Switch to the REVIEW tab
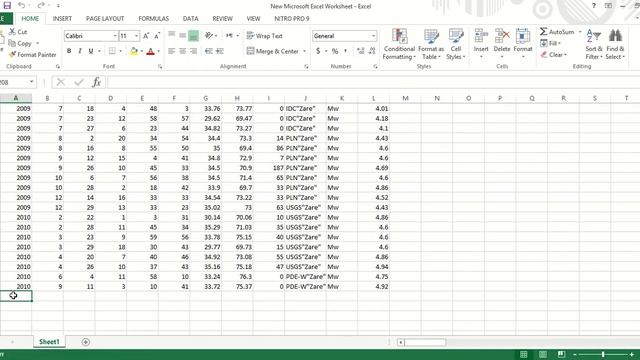Viewport: 640px width, 360px height. point(222,19)
